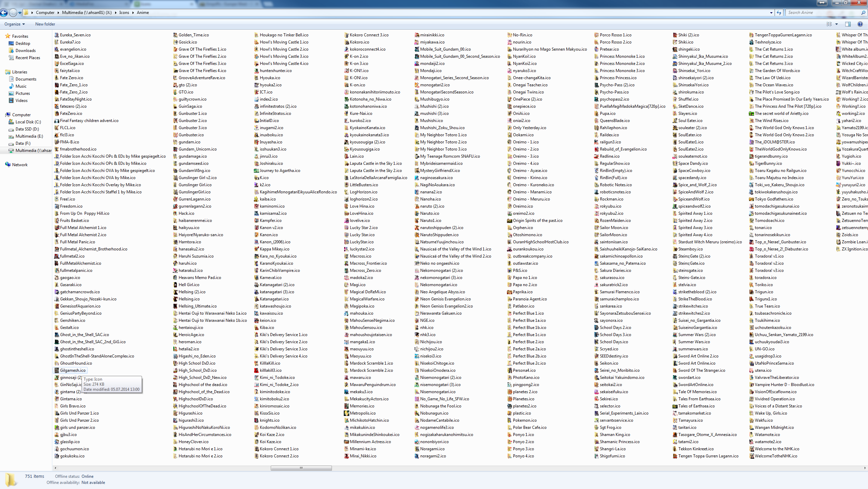Screen dimensions: 868x489
Task: Click Icons in the breadcrumb path
Action: (124, 13)
